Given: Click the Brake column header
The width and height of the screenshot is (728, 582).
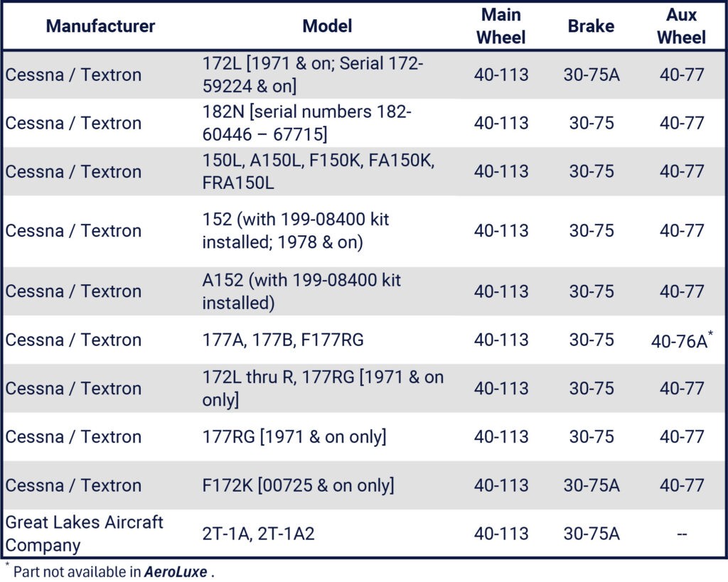Looking at the screenshot, I should (591, 26).
